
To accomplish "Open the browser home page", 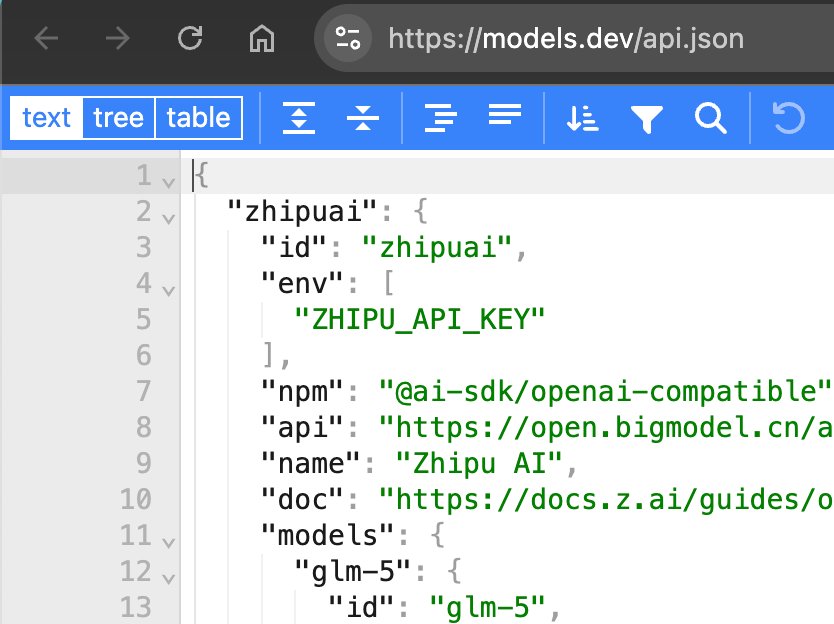I will 262,38.
